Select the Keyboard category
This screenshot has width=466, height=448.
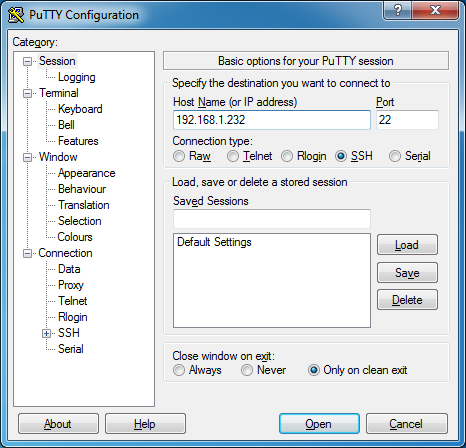(80, 109)
